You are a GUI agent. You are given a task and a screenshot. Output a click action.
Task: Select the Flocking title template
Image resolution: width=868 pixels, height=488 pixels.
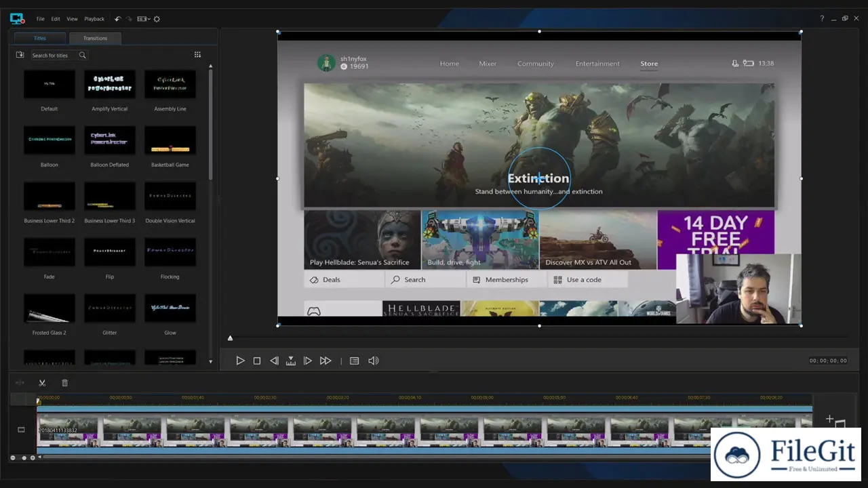point(170,252)
